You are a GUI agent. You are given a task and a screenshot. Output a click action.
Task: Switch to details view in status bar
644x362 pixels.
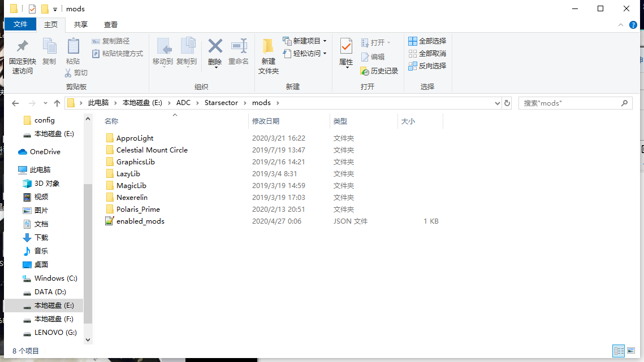click(619, 350)
